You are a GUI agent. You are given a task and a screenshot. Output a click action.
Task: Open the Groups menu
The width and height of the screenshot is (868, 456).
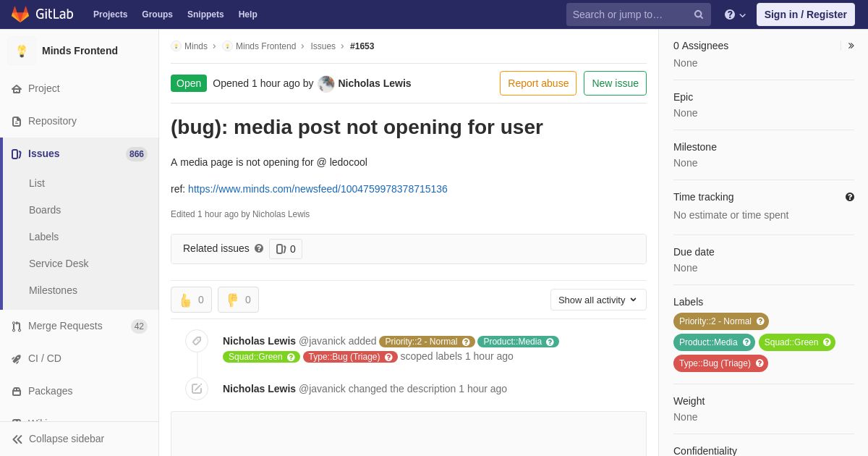(x=157, y=14)
